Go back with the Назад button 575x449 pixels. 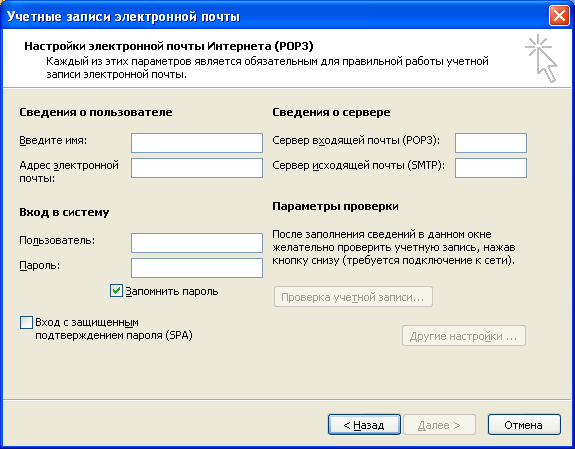[364, 425]
